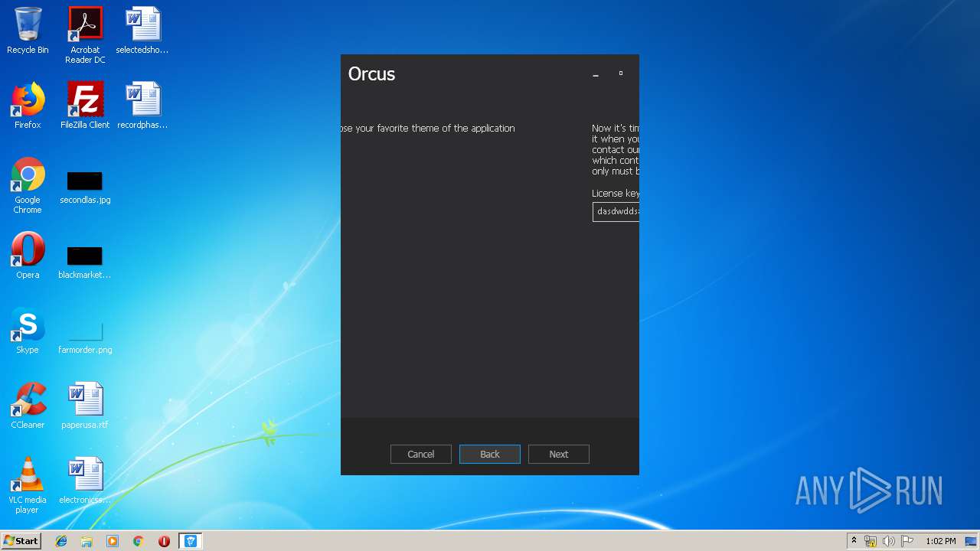Screen dimensions: 980x551
Task: Launch Skype desktop shortcut
Action: (x=28, y=331)
